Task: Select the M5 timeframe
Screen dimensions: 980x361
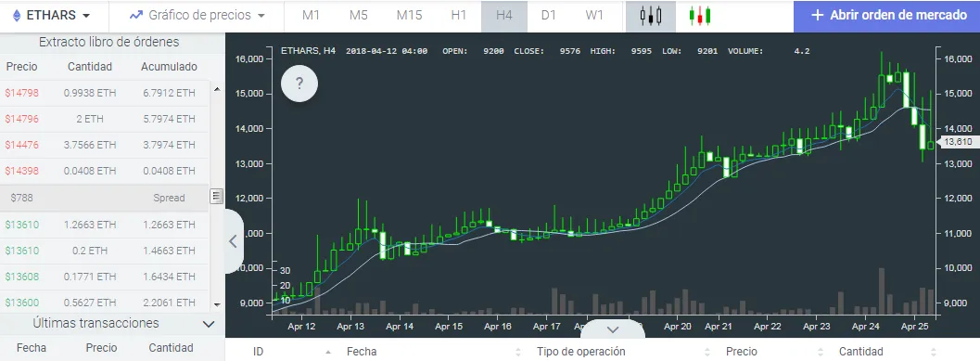Action: coord(358,16)
